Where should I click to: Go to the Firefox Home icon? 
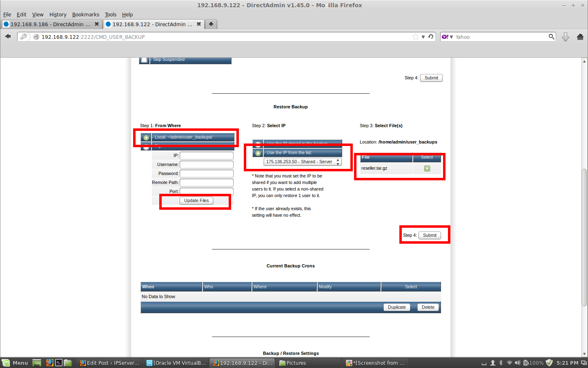580,37
